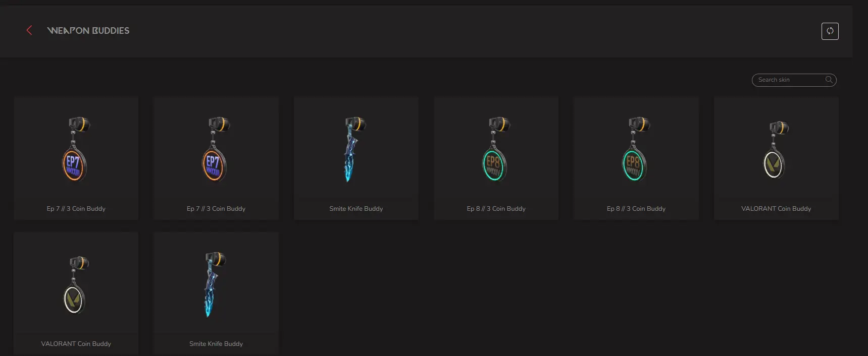Click the first Smite Knife Buddy text label

pos(356,209)
